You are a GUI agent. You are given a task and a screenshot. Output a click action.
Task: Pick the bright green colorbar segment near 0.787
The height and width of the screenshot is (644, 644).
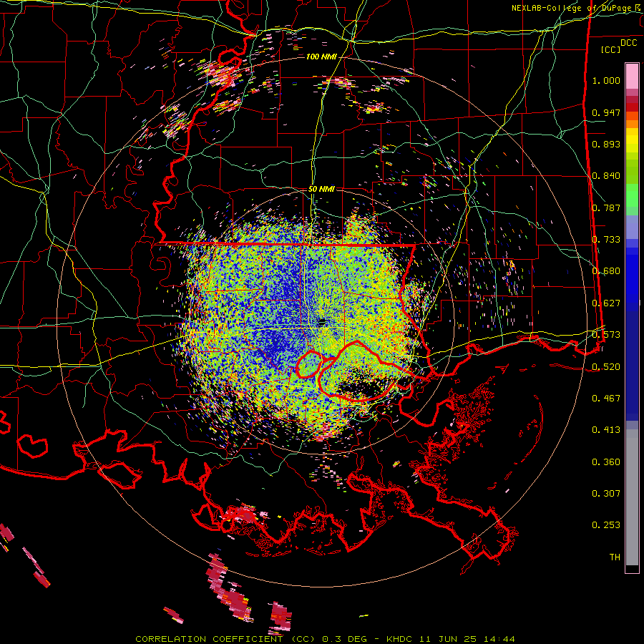632,195
